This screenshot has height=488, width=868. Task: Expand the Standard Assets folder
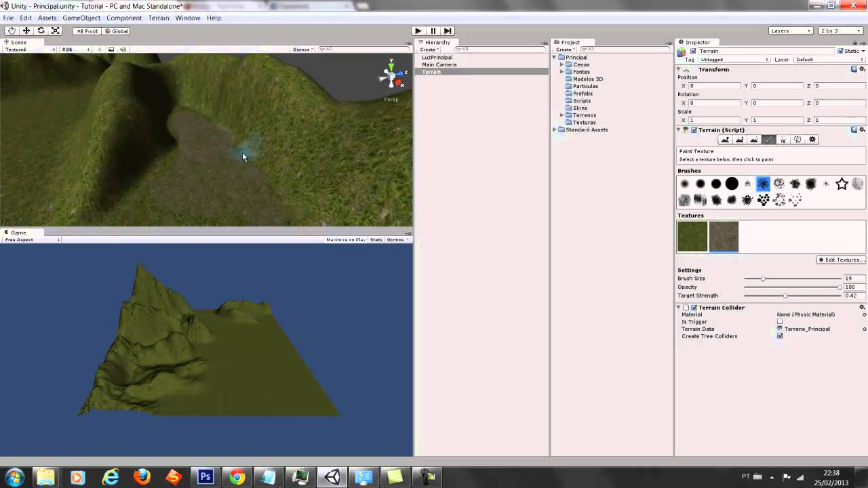click(x=555, y=129)
